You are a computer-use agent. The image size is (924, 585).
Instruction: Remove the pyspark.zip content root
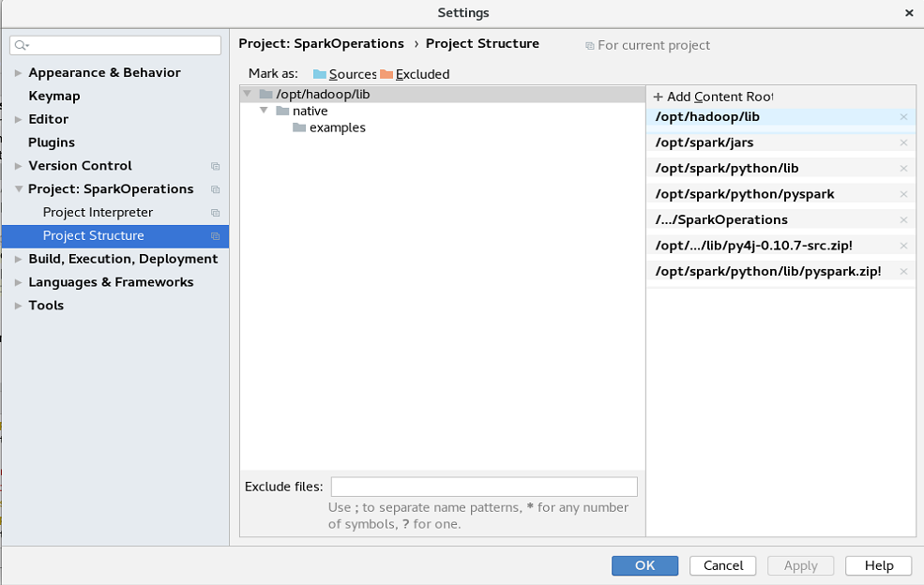coord(903,271)
